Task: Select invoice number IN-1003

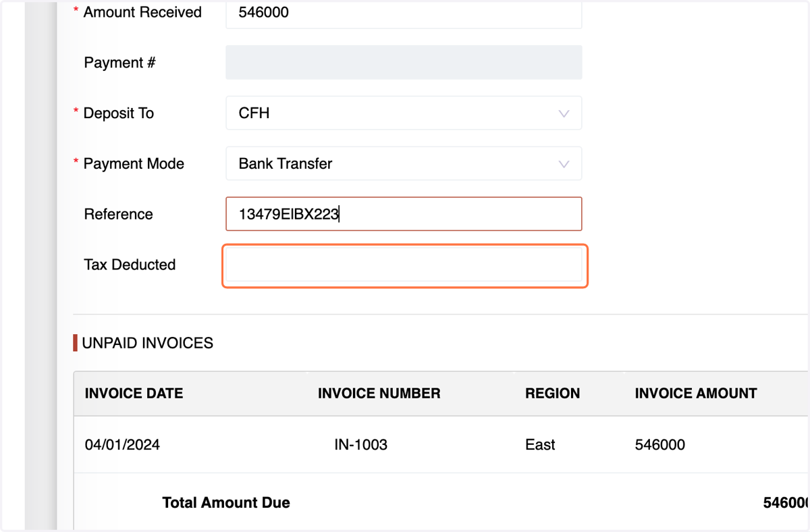Action: 361,445
